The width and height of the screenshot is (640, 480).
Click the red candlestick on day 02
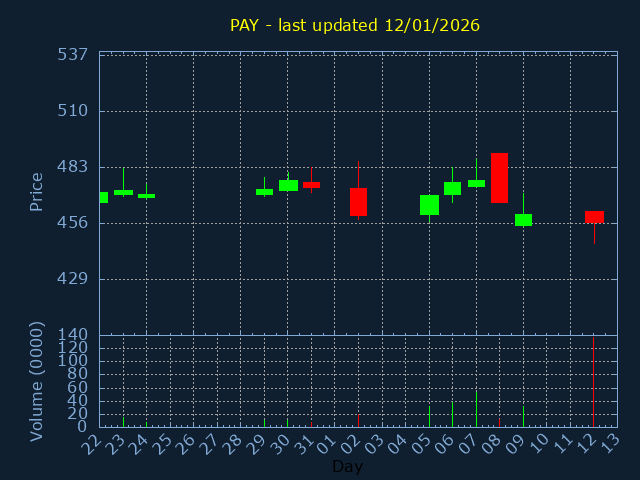click(x=358, y=201)
